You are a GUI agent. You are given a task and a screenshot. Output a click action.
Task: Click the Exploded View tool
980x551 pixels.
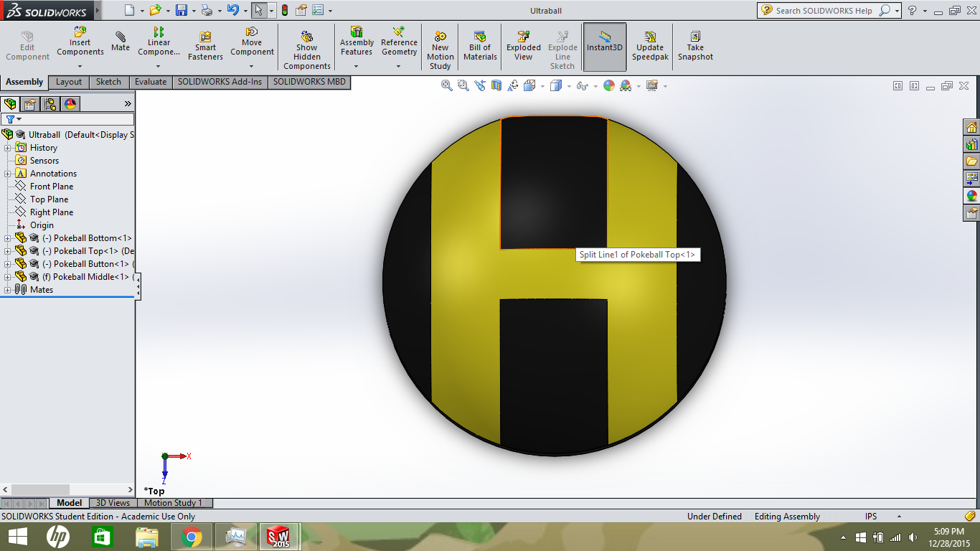click(x=524, y=46)
